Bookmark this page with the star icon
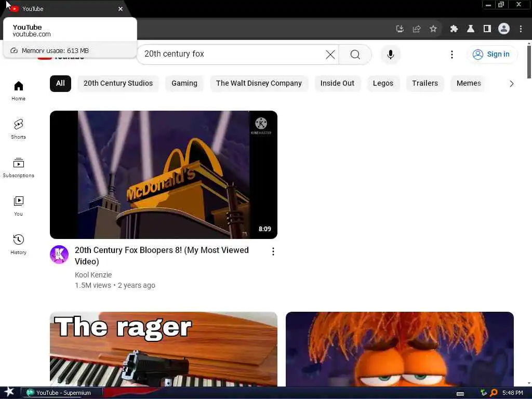The height and width of the screenshot is (399, 532). (x=433, y=29)
